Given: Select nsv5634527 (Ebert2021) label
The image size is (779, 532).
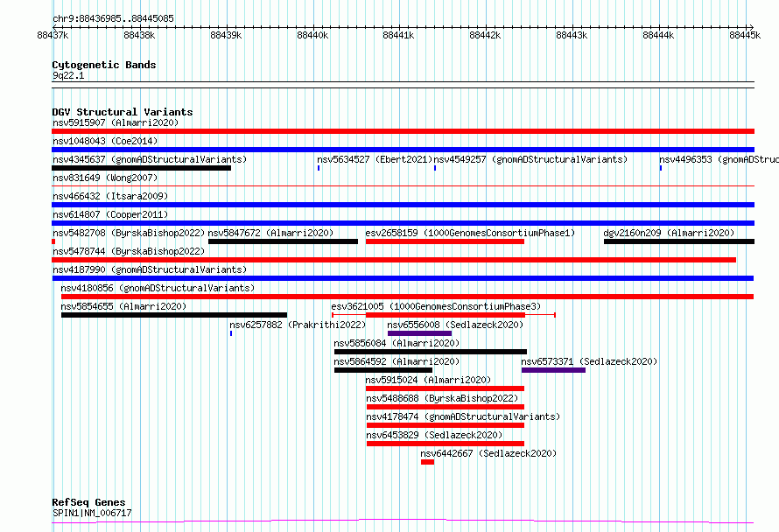Looking at the screenshot, I should pyautogui.click(x=375, y=159).
